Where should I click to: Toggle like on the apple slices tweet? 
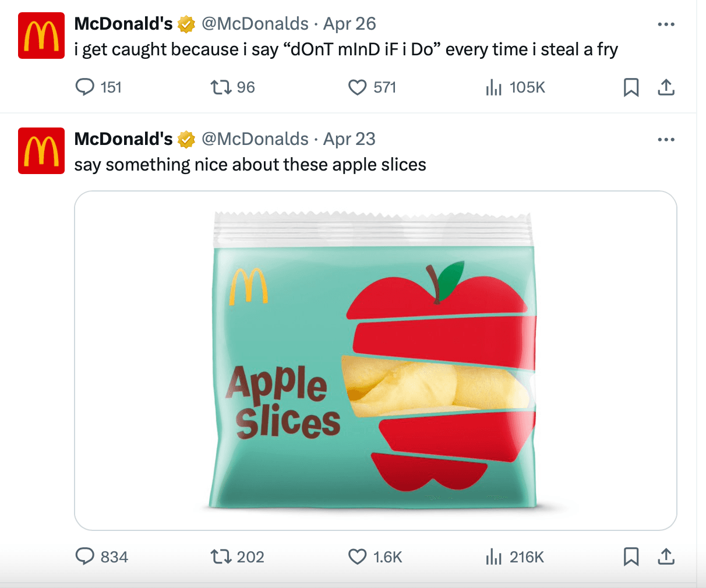[x=357, y=557]
